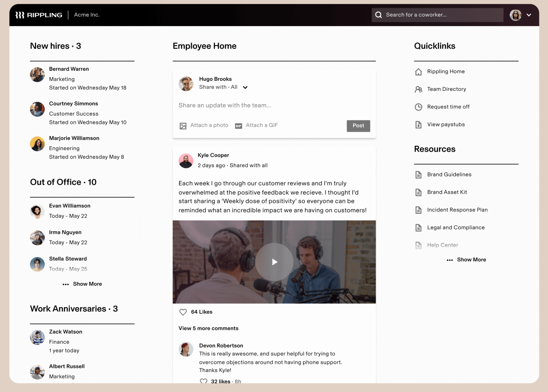The width and height of the screenshot is (548, 392).
Task: Click the search magnifier icon
Action: 378,15
